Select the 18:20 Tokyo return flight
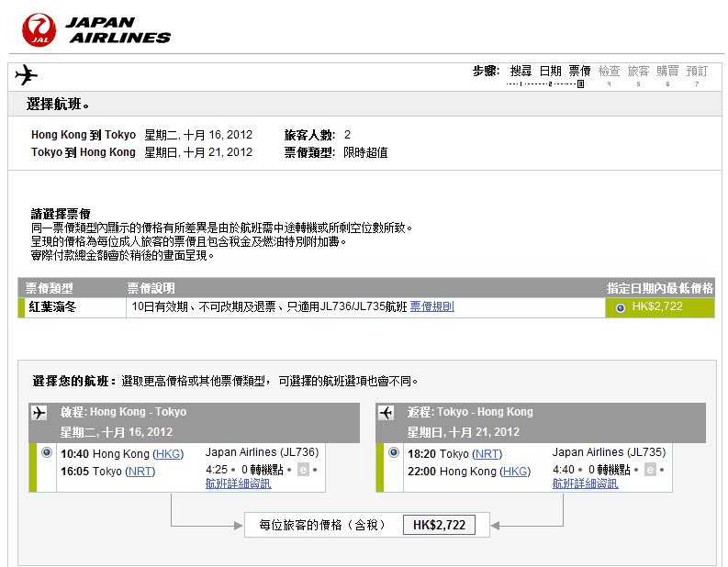 pos(394,452)
